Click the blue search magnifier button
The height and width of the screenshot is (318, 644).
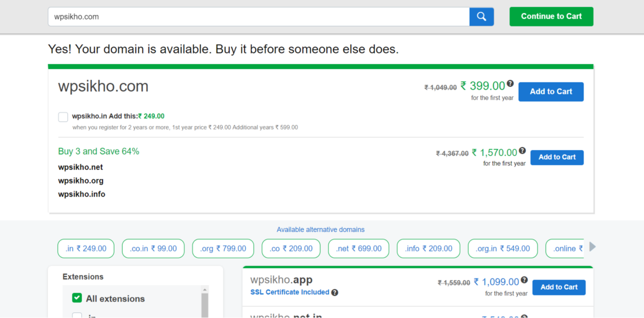pyautogui.click(x=481, y=16)
